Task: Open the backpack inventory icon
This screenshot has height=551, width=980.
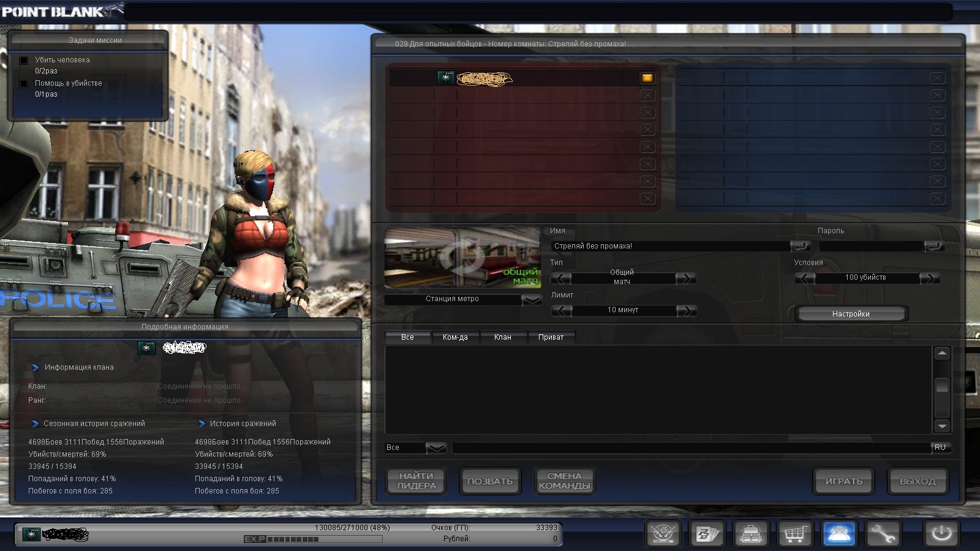Action: pyautogui.click(x=751, y=534)
